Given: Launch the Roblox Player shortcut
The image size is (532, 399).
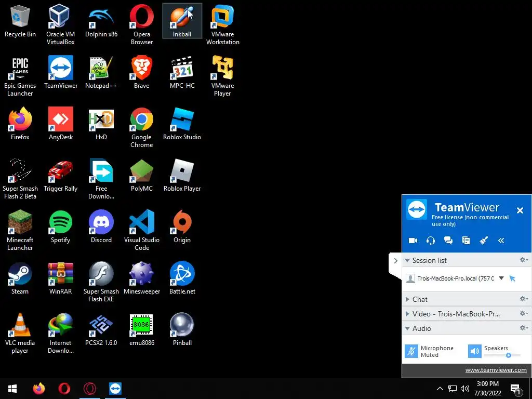Looking at the screenshot, I should [x=182, y=175].
